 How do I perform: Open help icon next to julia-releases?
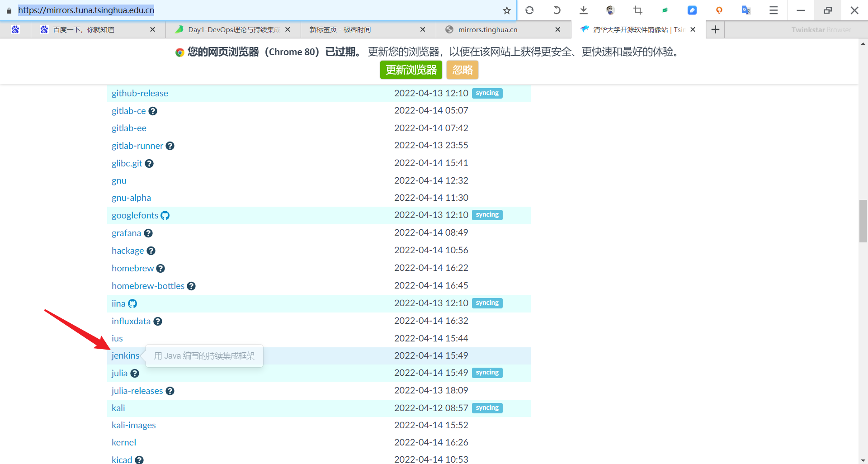tap(170, 391)
